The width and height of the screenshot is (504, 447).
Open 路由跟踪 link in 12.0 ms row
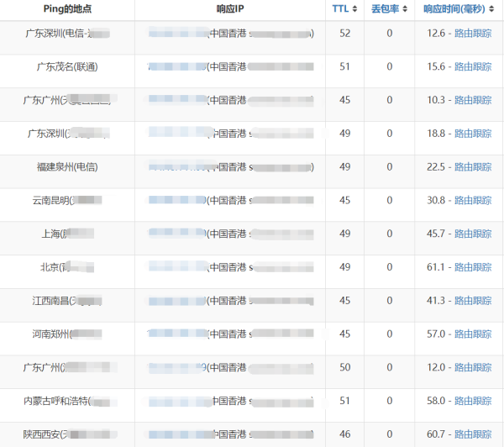pyautogui.click(x=473, y=367)
